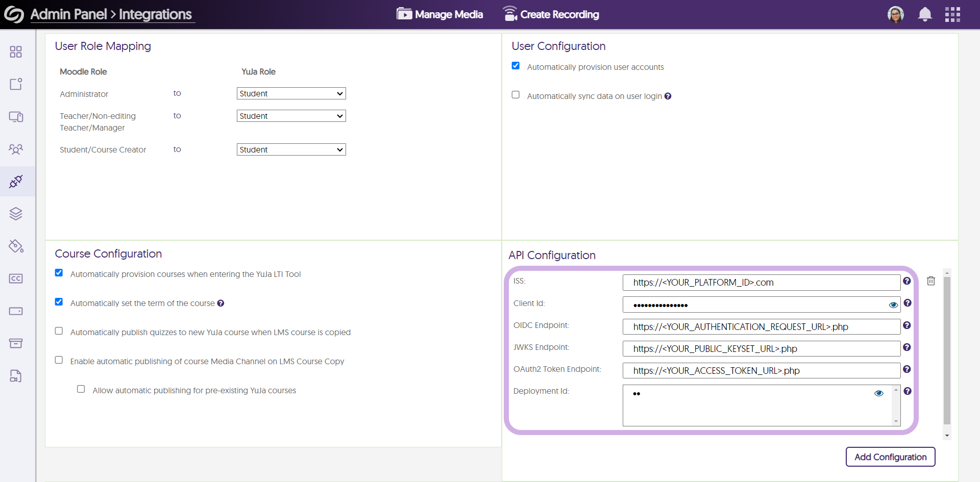Open the tag sidebar icon

(16, 246)
